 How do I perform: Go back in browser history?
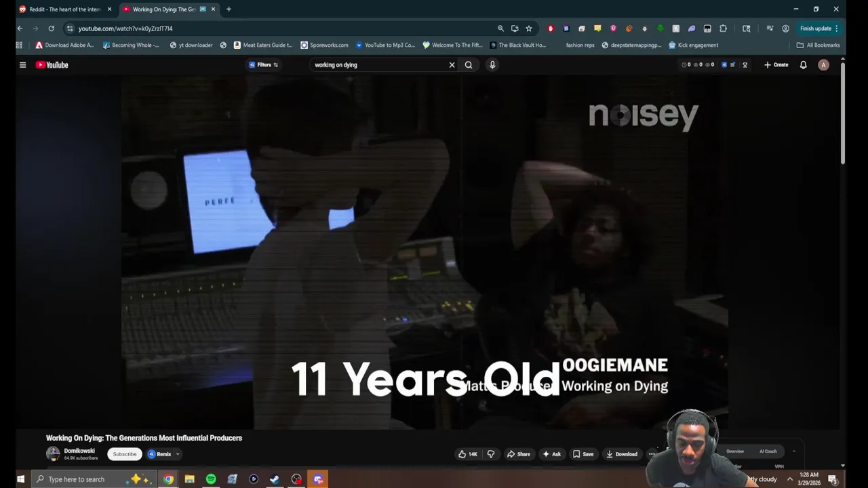[x=20, y=28]
